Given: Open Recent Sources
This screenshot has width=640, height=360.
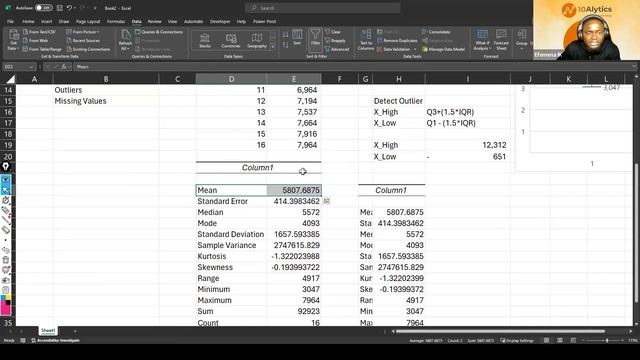Looking at the screenshot, I should [83, 40].
